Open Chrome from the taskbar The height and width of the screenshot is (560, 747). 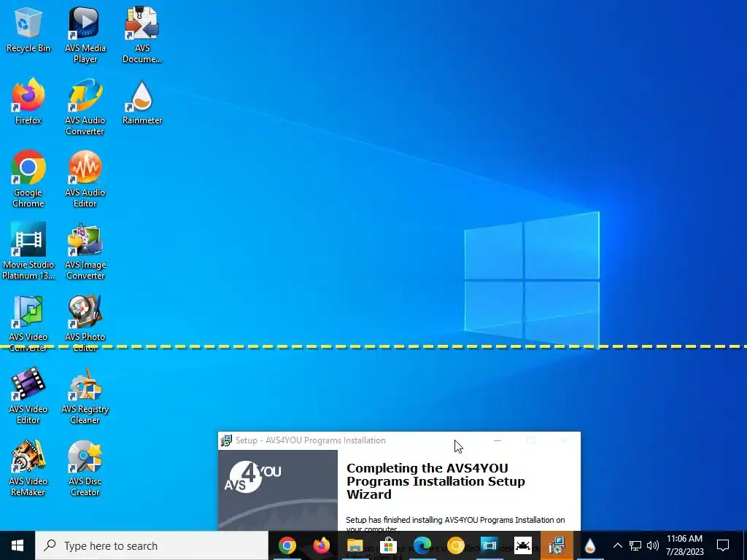click(287, 545)
